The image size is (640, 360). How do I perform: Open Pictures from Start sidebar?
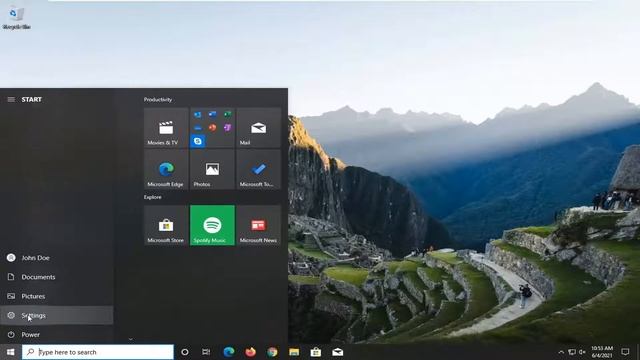57,296
